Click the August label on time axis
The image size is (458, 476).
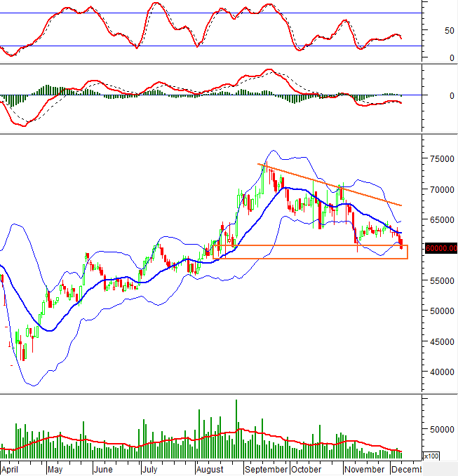(210, 469)
